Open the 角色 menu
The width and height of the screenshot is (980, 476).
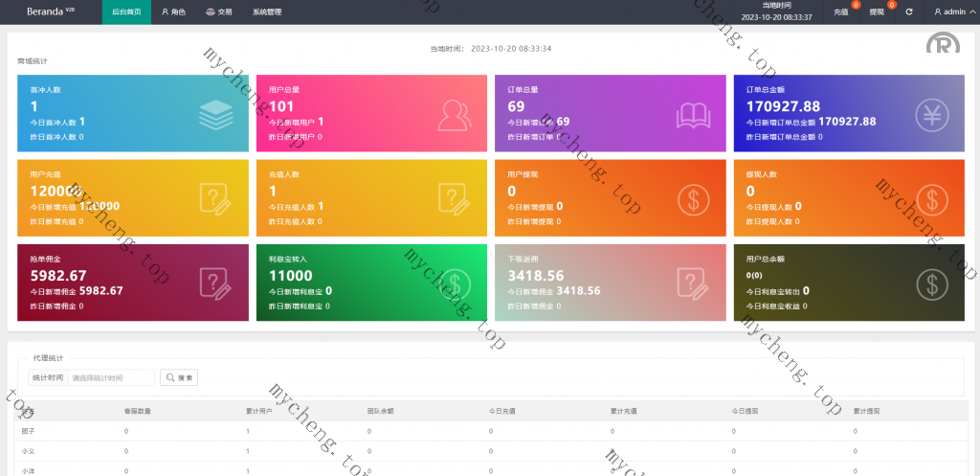click(x=173, y=12)
